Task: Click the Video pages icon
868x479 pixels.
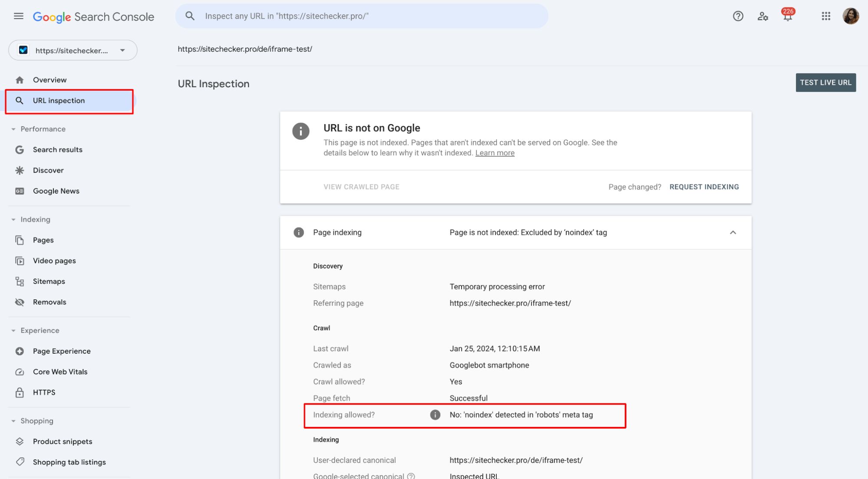Action: tap(20, 261)
